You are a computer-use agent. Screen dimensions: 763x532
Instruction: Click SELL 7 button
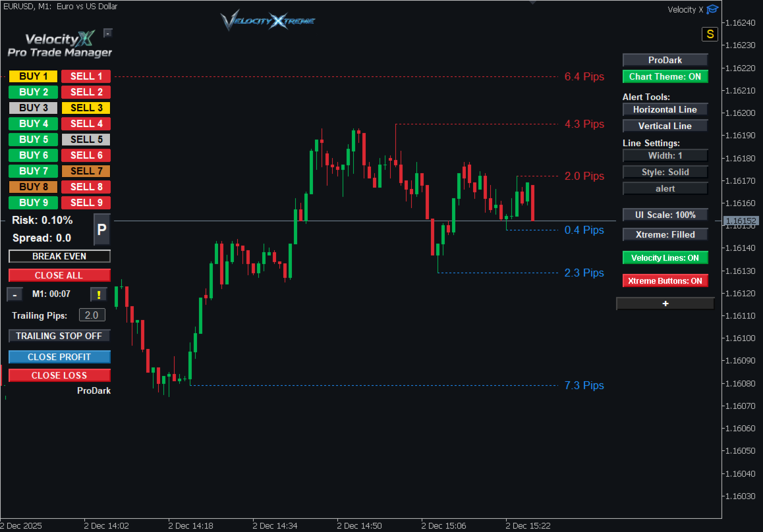[86, 171]
